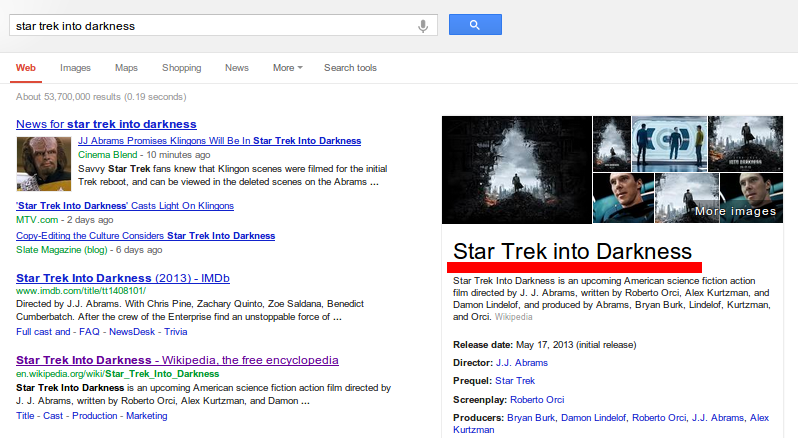
Task: Click in the search query text field
Action: (210, 25)
